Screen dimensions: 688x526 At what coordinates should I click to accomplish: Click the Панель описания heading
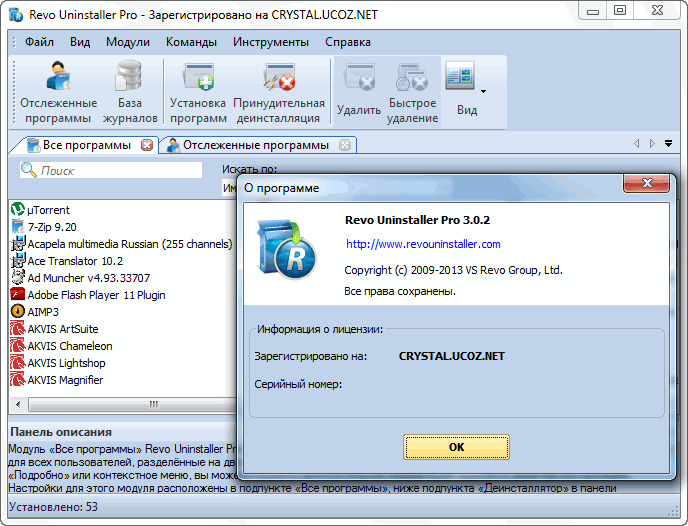coord(61,432)
